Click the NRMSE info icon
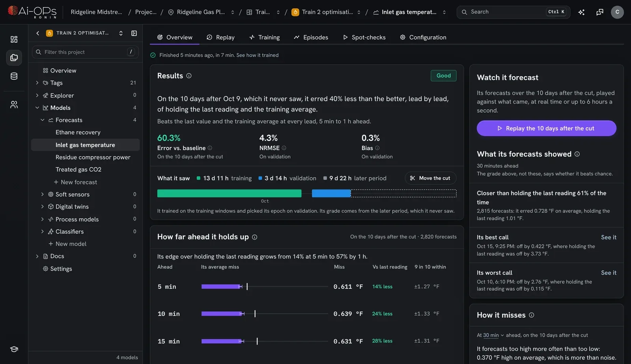This screenshot has height=364, width=631. [284, 148]
